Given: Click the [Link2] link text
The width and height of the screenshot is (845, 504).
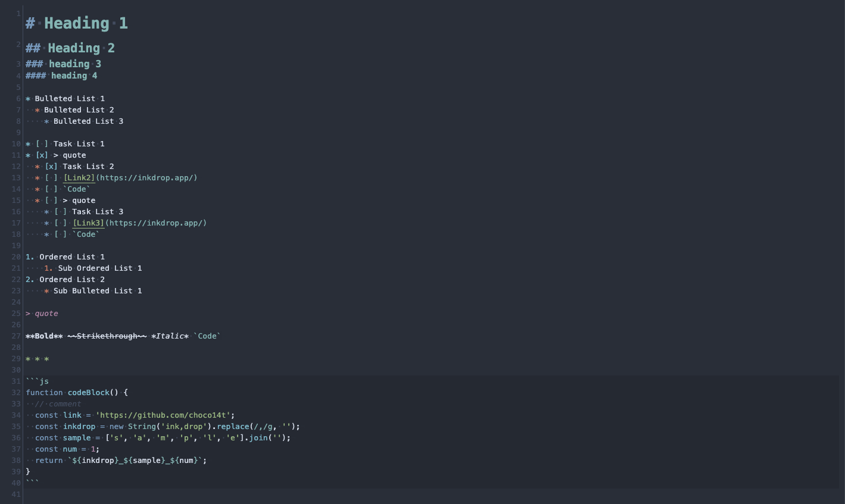Looking at the screenshot, I should [79, 178].
